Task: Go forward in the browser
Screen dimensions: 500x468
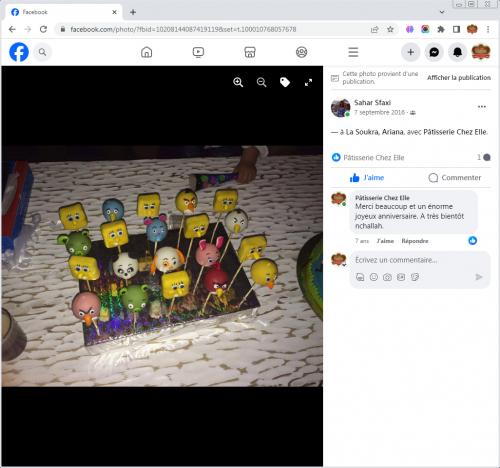Action: point(28,29)
